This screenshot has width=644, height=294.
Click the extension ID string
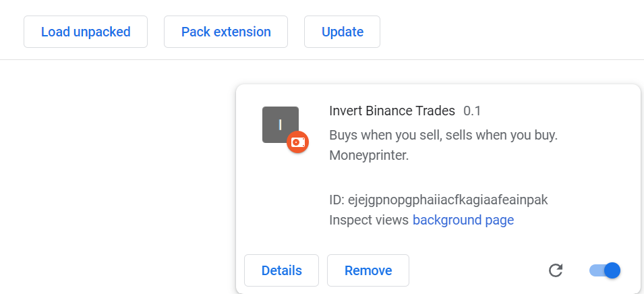[x=448, y=200]
